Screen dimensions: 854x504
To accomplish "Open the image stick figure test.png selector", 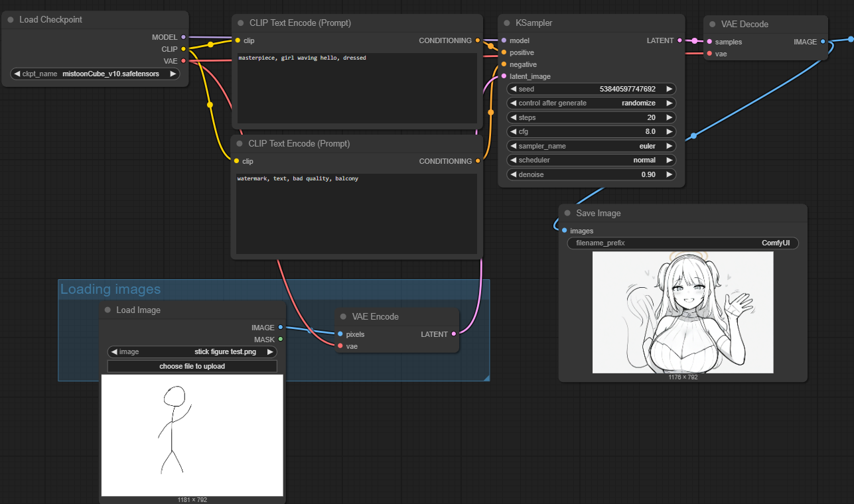I will (x=192, y=352).
